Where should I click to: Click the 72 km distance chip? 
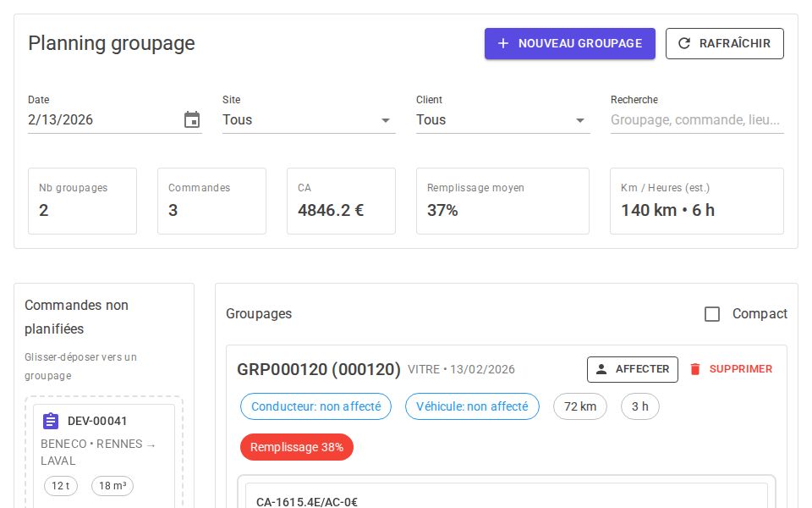tap(580, 406)
